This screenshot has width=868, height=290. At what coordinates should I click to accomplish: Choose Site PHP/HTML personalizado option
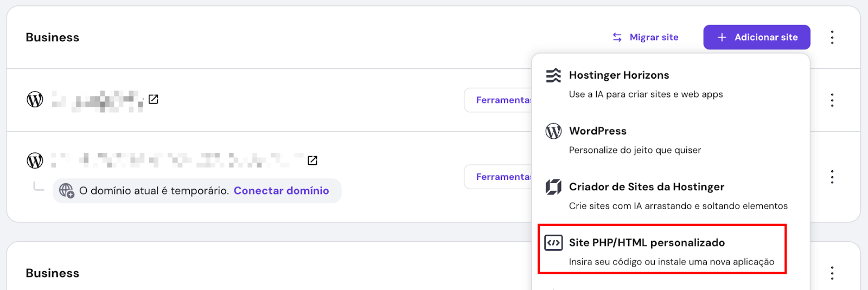click(647, 243)
